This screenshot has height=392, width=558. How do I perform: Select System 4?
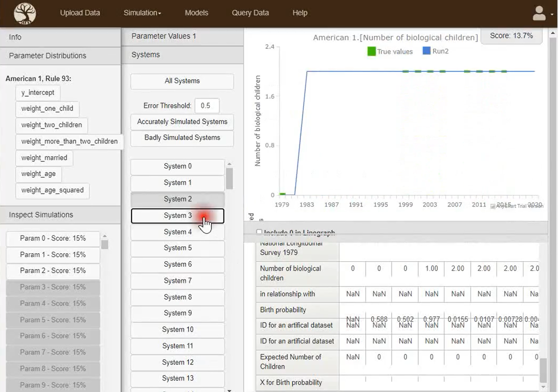[178, 232]
